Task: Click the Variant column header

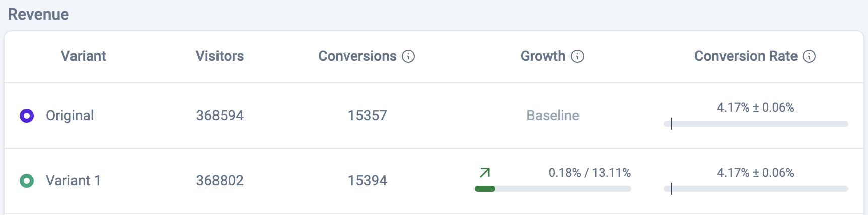Action: [x=84, y=56]
